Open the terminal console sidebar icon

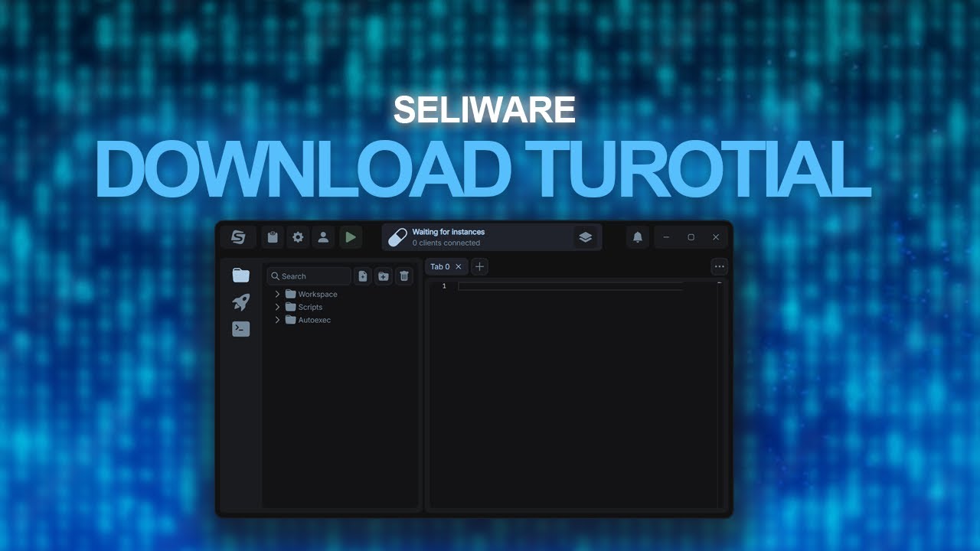pyautogui.click(x=241, y=329)
